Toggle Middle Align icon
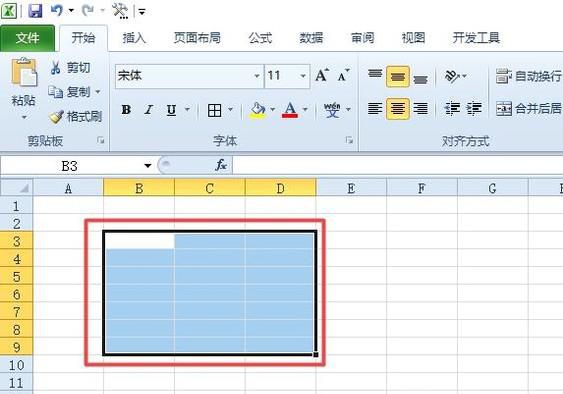The width and height of the screenshot is (563, 394). [397, 77]
